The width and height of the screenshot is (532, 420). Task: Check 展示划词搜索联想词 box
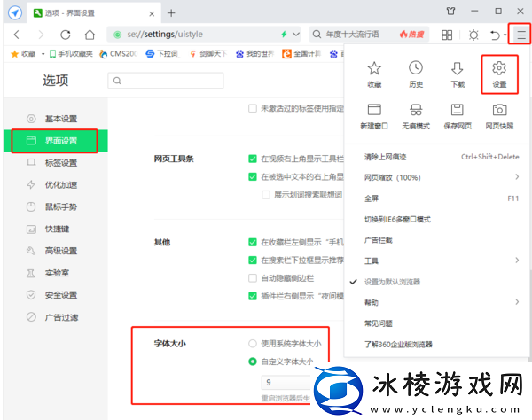266,195
